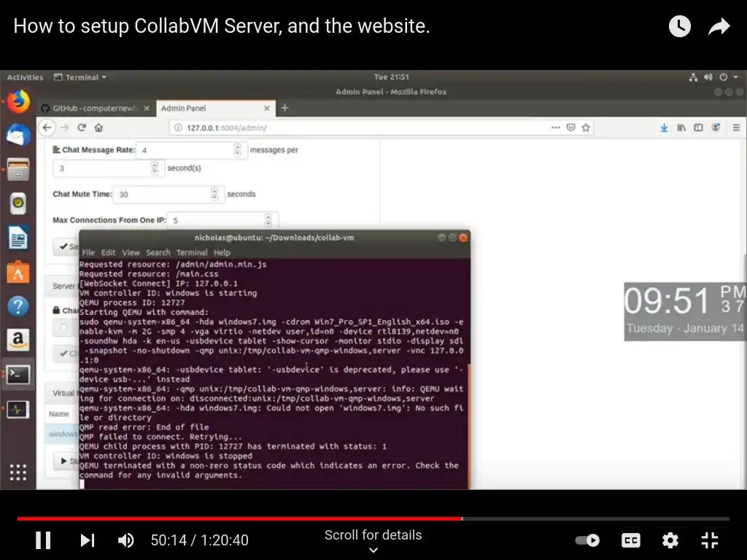This screenshot has height=560, width=747.
Task: Open terminal Edit menu
Action: point(108,252)
